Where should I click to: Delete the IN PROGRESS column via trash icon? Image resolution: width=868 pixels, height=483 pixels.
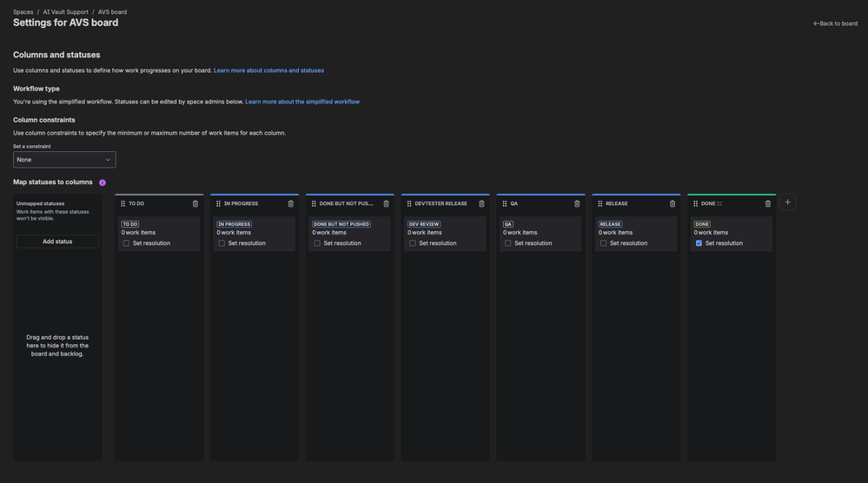coord(290,203)
